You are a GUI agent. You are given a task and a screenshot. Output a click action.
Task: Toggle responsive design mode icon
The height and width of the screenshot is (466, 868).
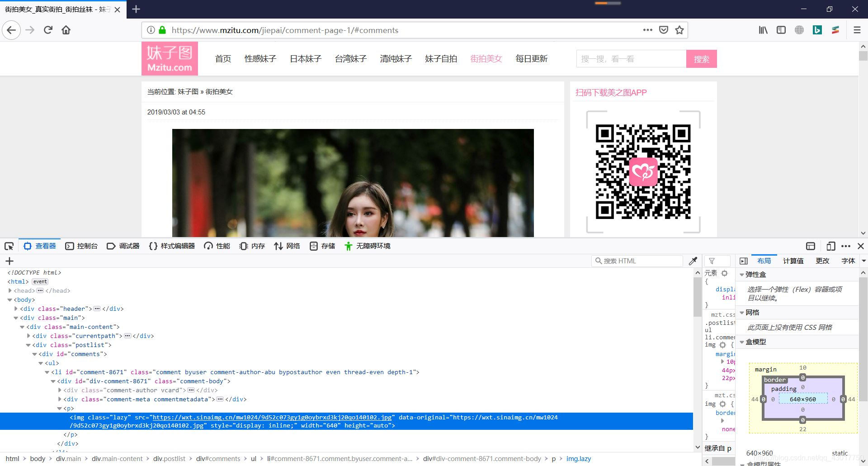830,246
